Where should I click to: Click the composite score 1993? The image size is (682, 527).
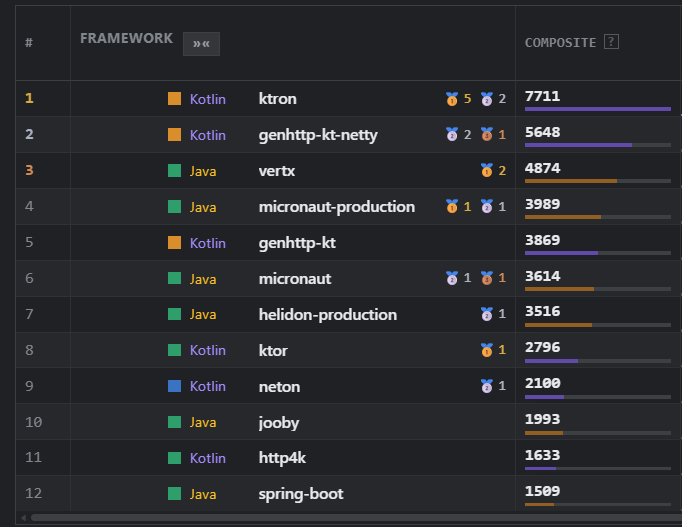[x=542, y=419]
